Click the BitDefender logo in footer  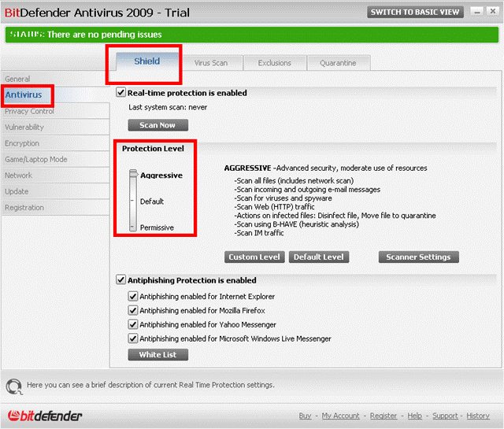[x=45, y=415]
